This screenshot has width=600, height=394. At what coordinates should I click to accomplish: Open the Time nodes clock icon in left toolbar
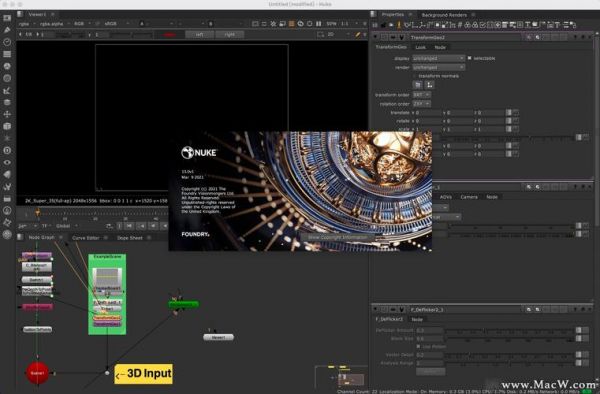[7, 42]
